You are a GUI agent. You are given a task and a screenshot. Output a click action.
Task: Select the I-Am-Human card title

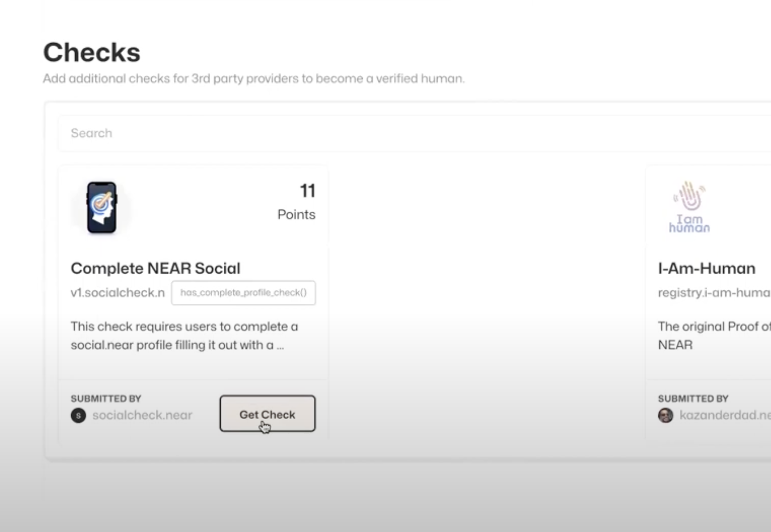(x=707, y=268)
